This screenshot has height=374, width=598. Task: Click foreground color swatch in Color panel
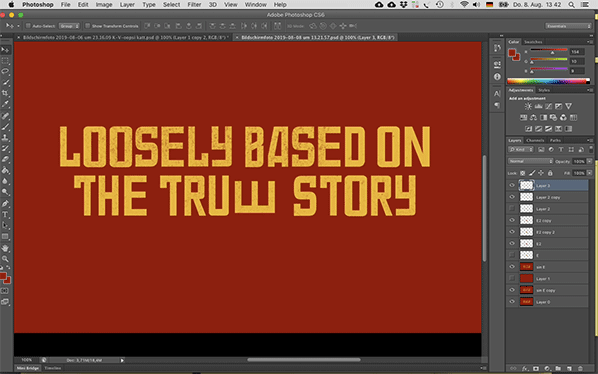point(512,53)
